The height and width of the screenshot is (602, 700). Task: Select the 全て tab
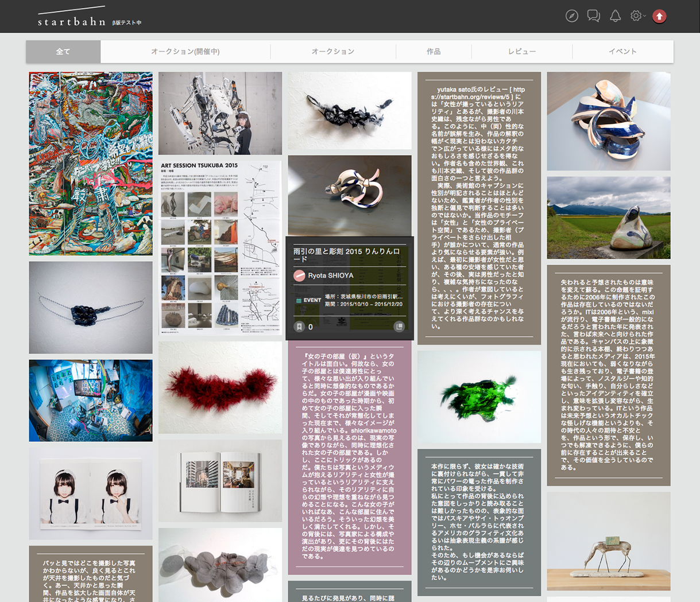click(63, 52)
